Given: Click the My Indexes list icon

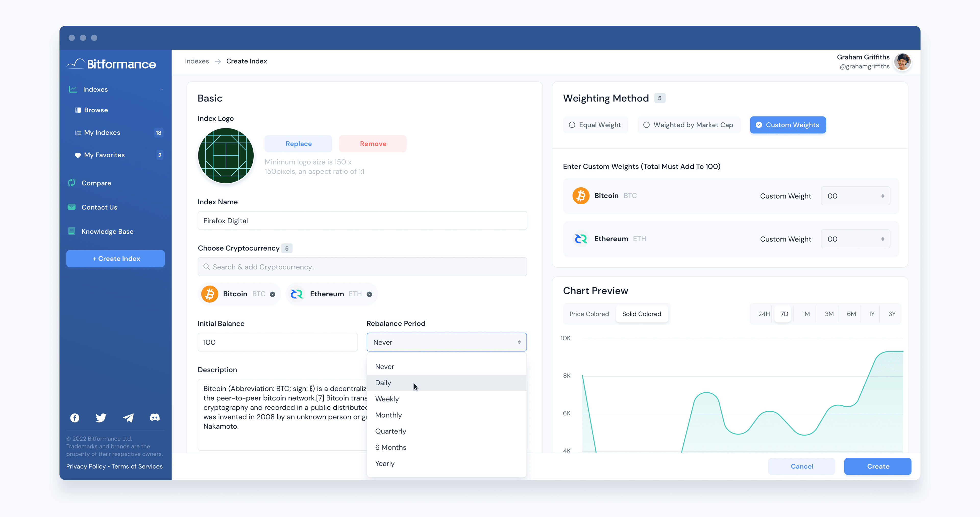Looking at the screenshot, I should (x=78, y=133).
